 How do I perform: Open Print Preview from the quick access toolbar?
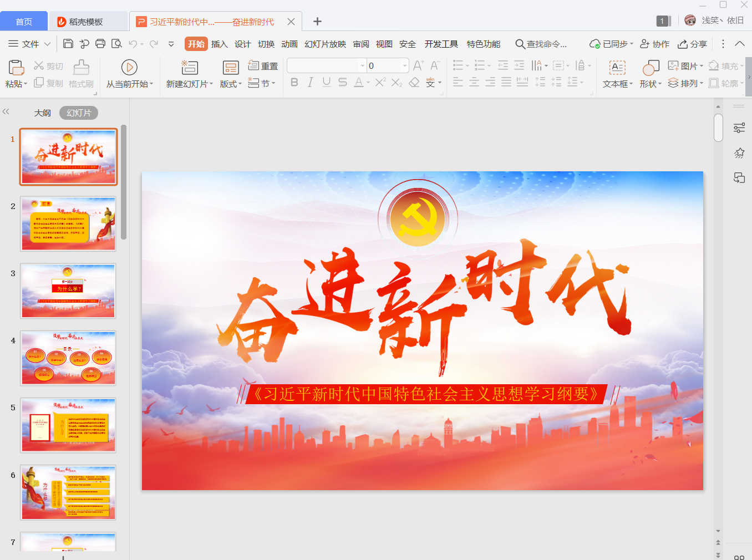[x=116, y=44]
